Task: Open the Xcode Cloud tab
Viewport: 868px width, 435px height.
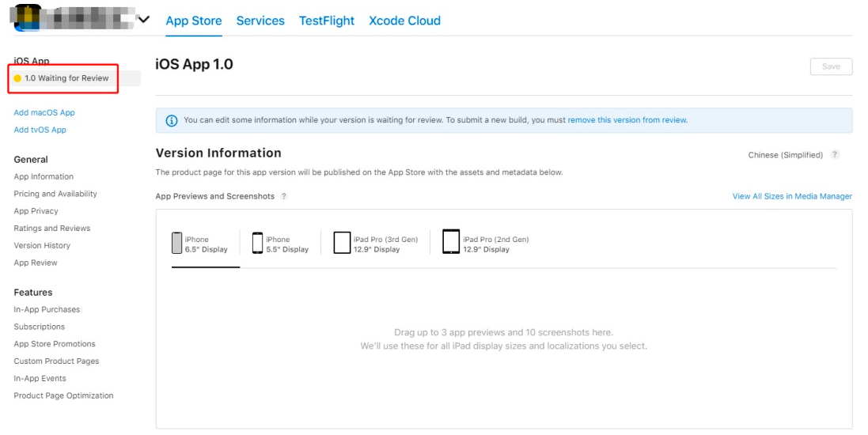Action: (404, 21)
